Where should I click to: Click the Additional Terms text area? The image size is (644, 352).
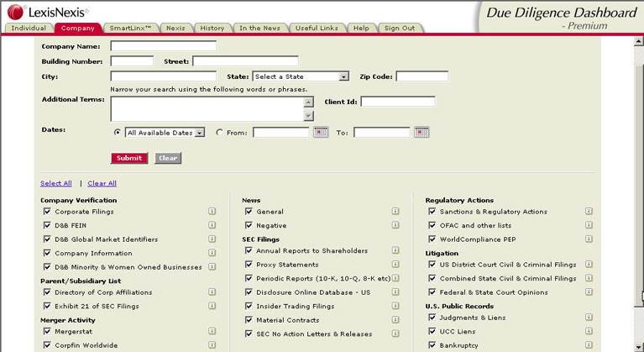pyautogui.click(x=207, y=109)
